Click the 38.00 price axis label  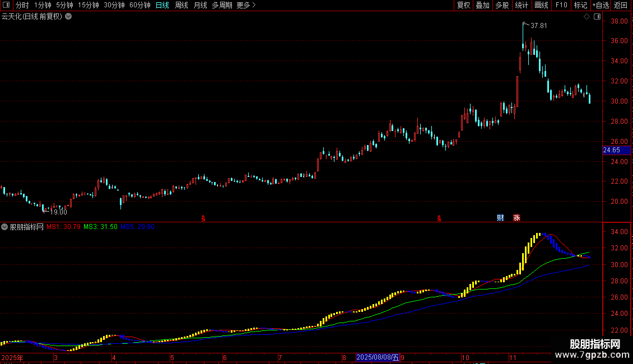coord(619,21)
